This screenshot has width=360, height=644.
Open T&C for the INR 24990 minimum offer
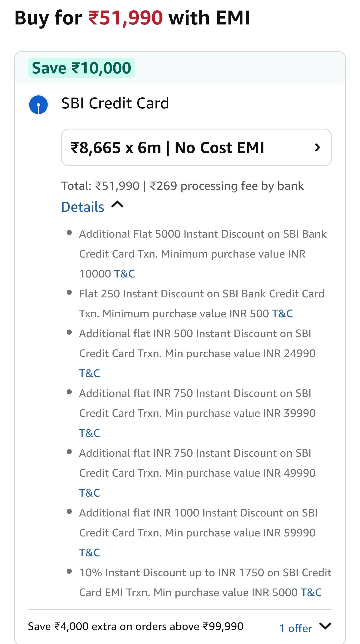click(x=89, y=373)
